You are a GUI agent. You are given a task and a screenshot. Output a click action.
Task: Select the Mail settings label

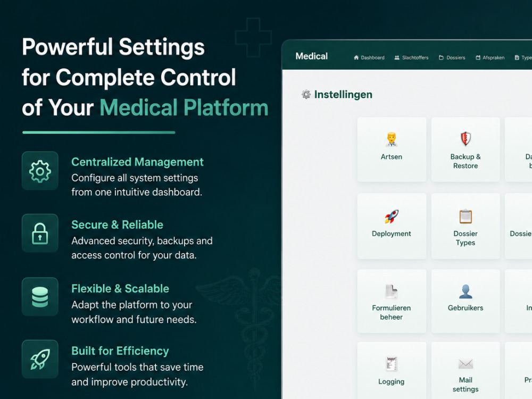pos(465,385)
